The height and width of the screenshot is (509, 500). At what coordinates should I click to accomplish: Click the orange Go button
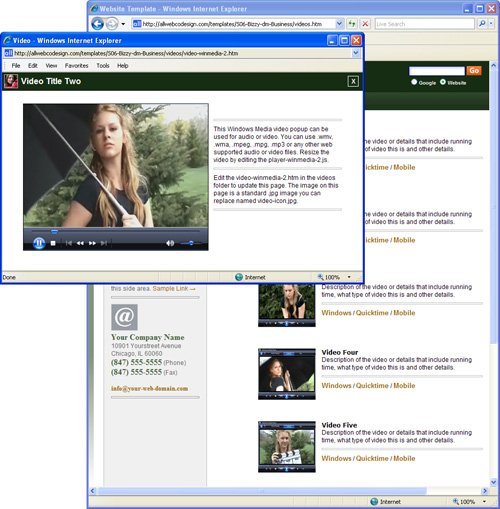point(474,71)
